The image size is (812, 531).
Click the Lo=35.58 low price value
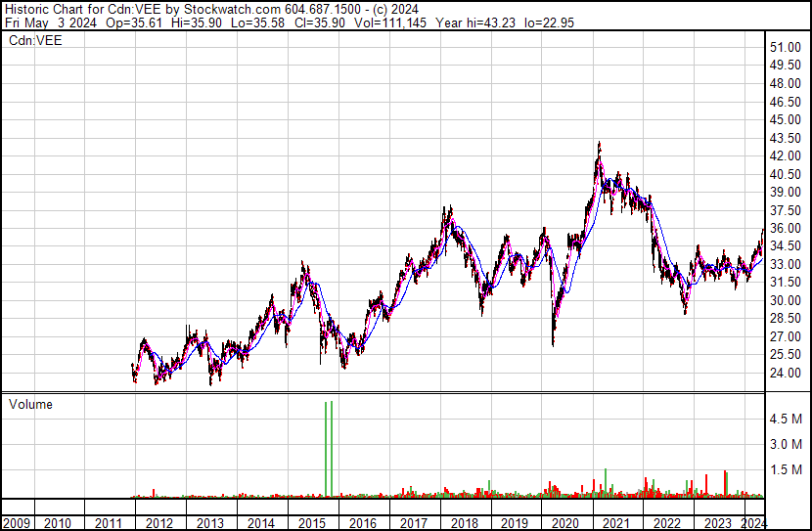[257, 22]
